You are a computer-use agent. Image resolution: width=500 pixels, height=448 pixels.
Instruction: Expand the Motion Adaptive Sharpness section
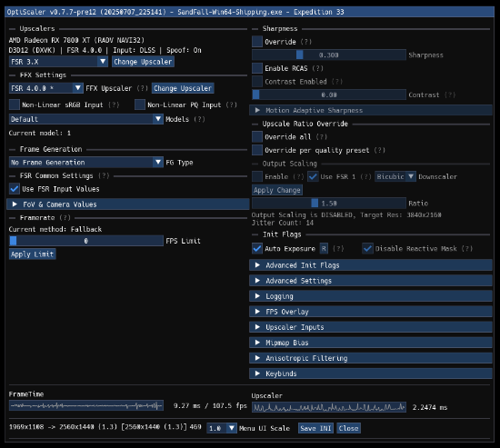coord(371,110)
